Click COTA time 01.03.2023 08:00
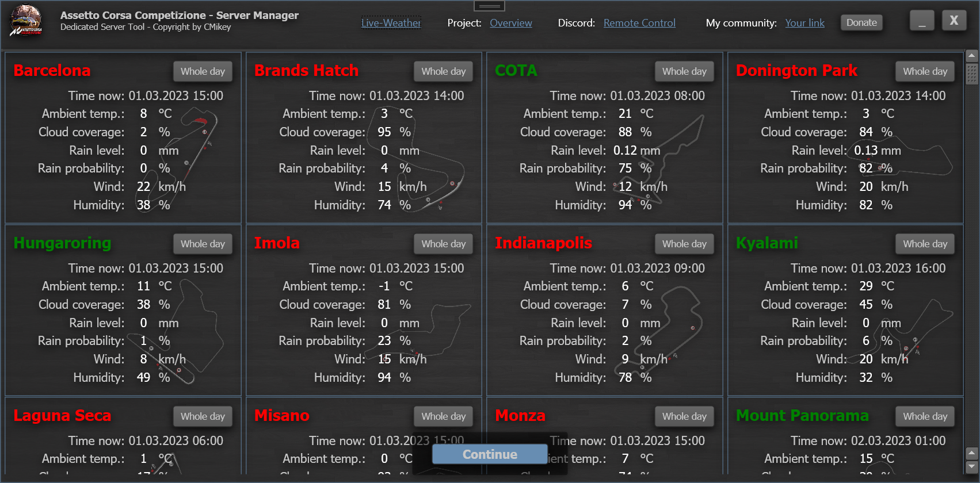The image size is (980, 483). [x=657, y=95]
